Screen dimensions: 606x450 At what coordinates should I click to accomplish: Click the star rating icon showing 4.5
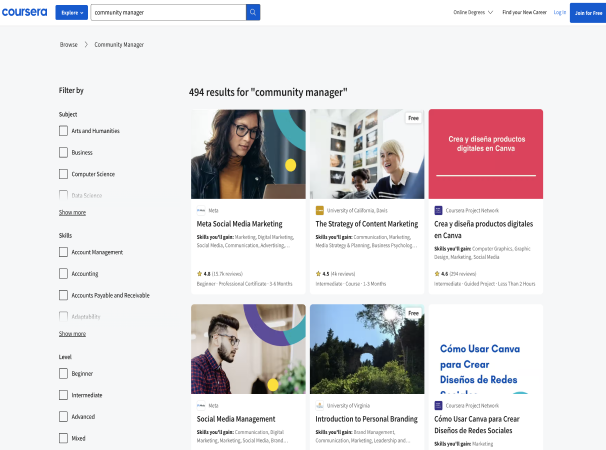[318, 274]
